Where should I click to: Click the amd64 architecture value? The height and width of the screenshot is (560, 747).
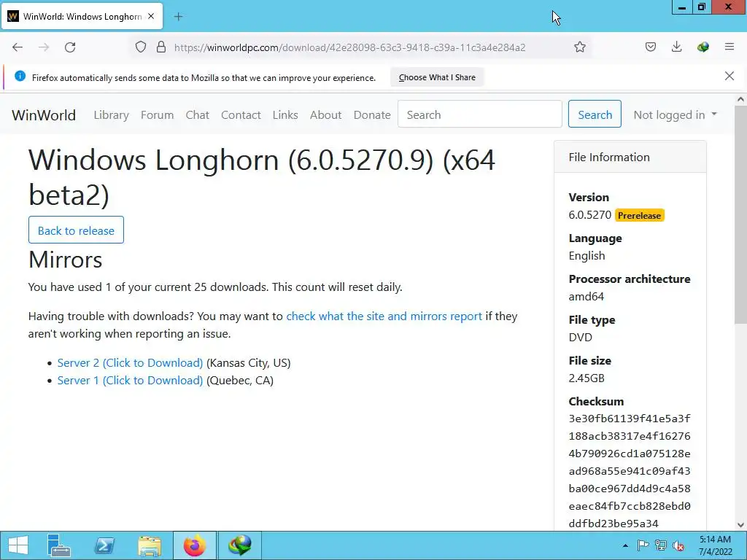pos(587,296)
